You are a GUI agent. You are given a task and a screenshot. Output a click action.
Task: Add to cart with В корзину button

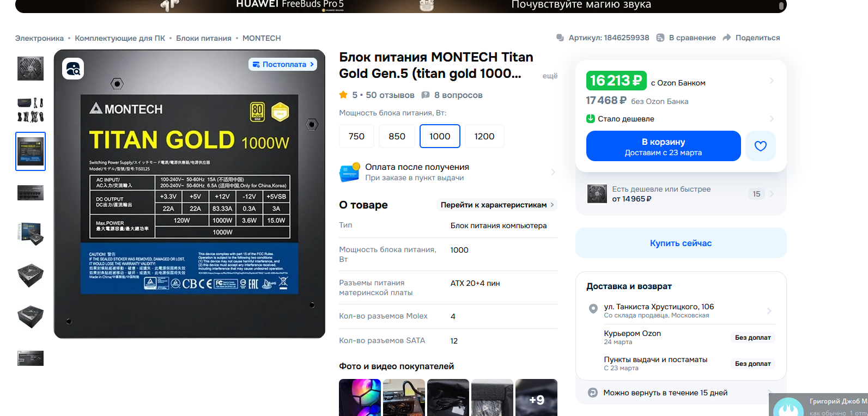coord(664,146)
